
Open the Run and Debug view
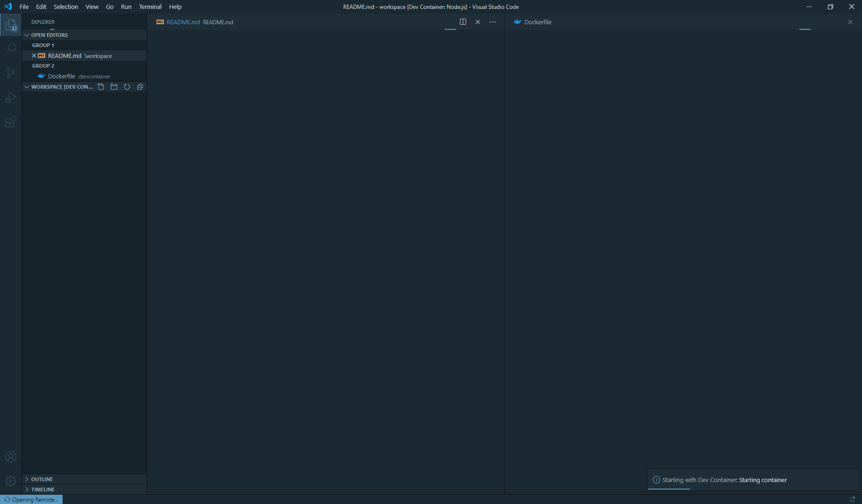coord(11,98)
